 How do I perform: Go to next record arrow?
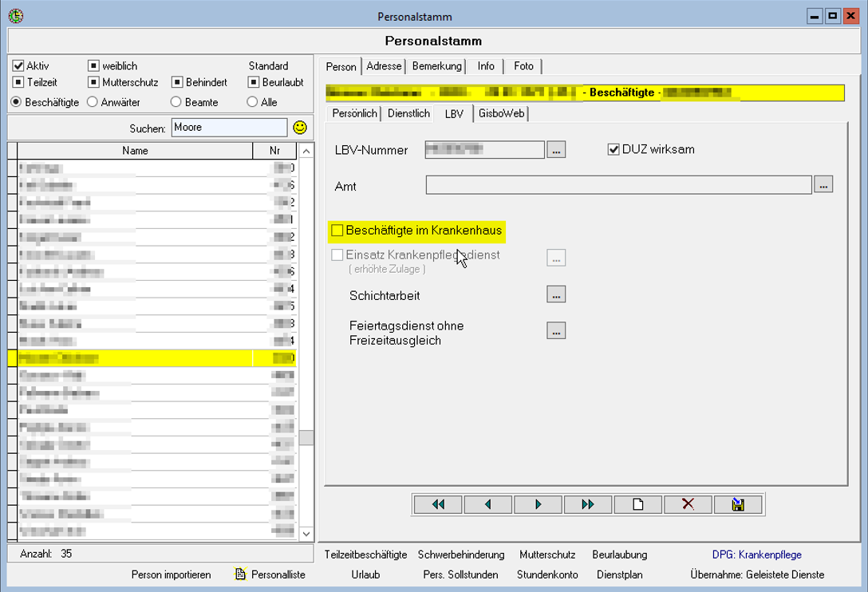538,504
